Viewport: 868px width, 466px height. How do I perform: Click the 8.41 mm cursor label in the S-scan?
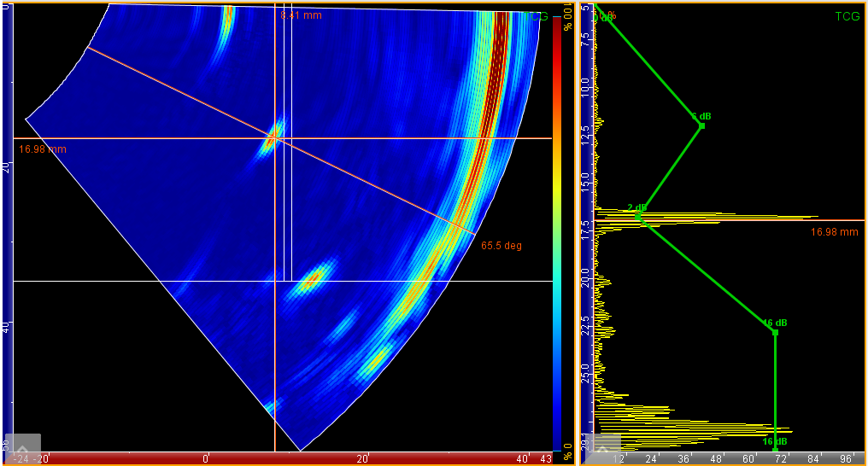click(x=301, y=15)
